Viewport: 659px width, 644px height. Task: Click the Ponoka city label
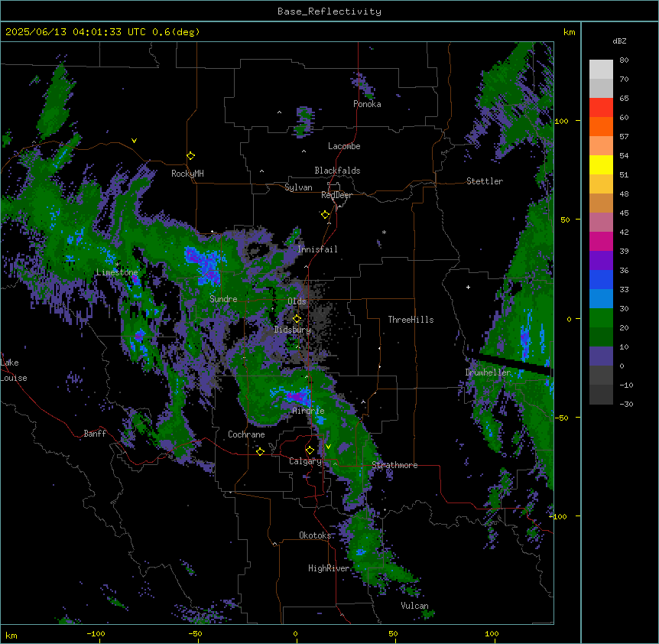[x=367, y=104]
